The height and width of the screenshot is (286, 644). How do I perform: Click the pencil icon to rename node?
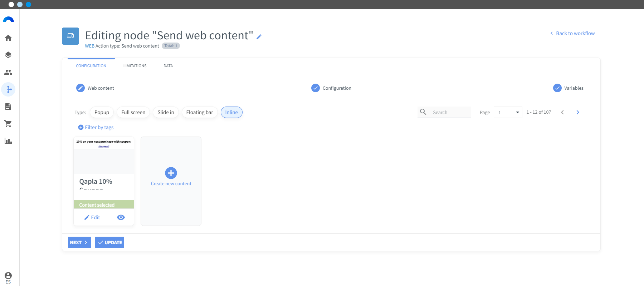coord(259,37)
